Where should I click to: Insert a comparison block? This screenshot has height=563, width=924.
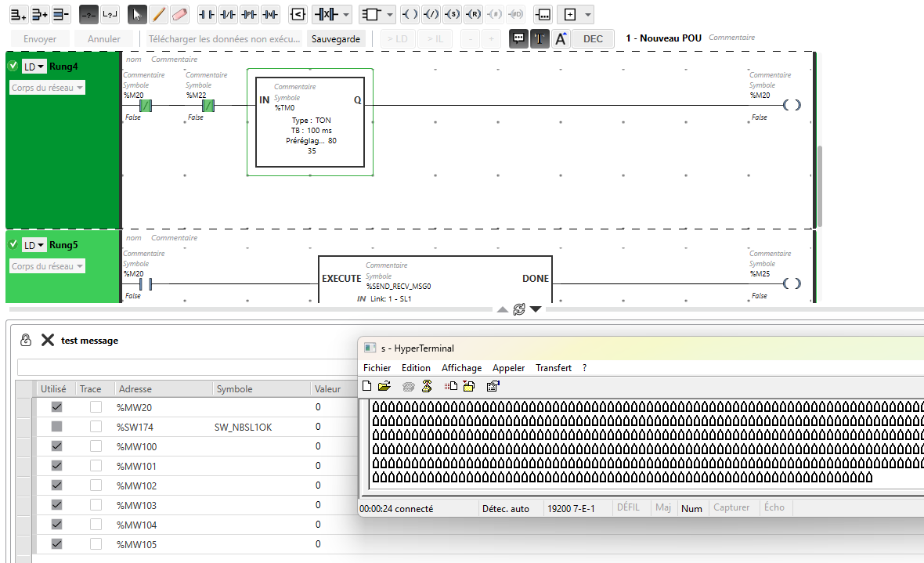(298, 14)
